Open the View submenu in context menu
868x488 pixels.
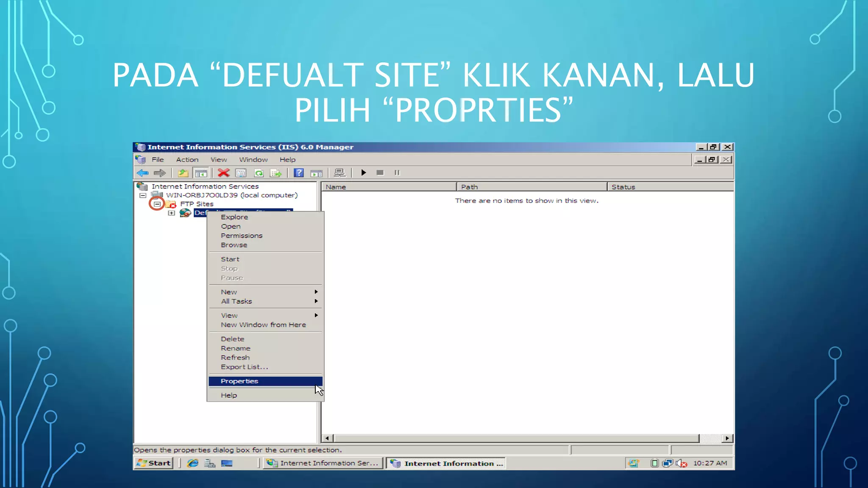pos(265,316)
